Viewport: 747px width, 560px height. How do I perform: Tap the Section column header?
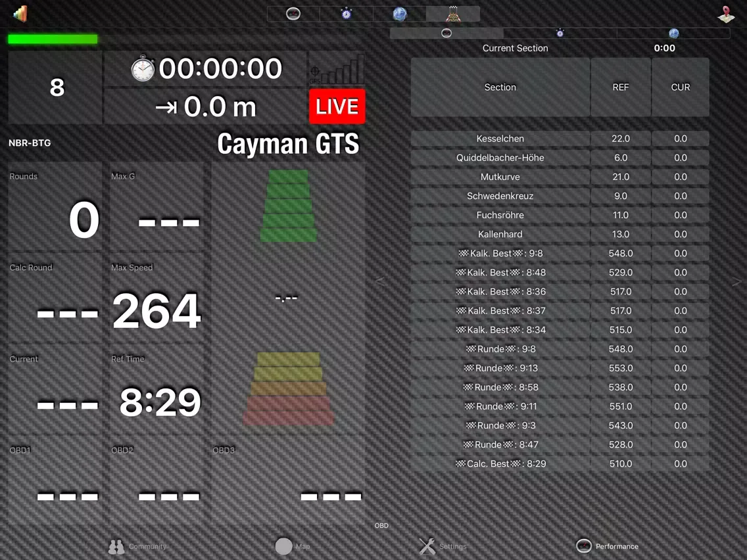(x=500, y=87)
